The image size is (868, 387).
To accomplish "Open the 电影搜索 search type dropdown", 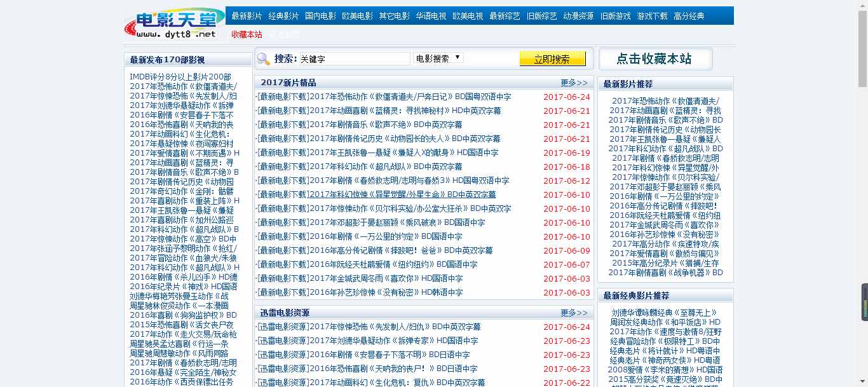I will pos(438,58).
